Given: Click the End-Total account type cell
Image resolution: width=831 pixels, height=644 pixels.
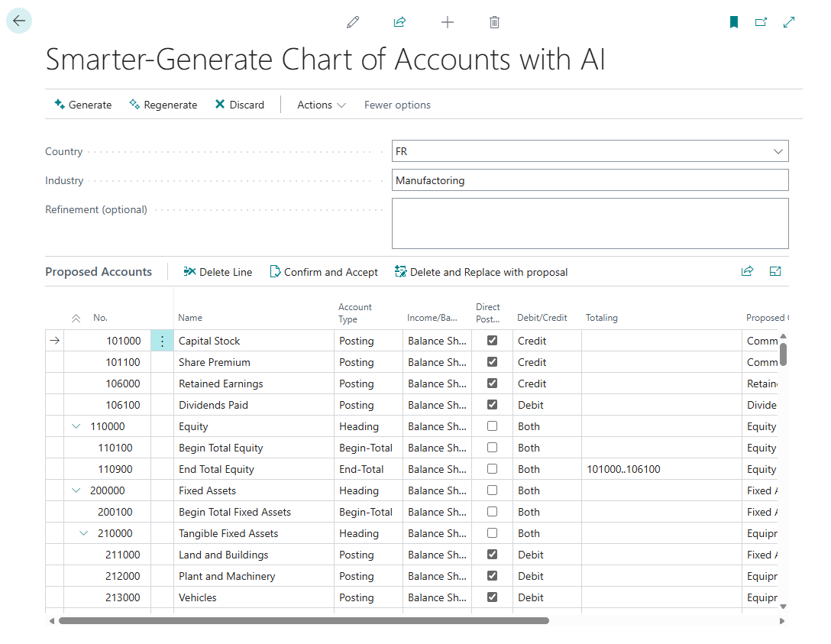Looking at the screenshot, I should point(368,469).
